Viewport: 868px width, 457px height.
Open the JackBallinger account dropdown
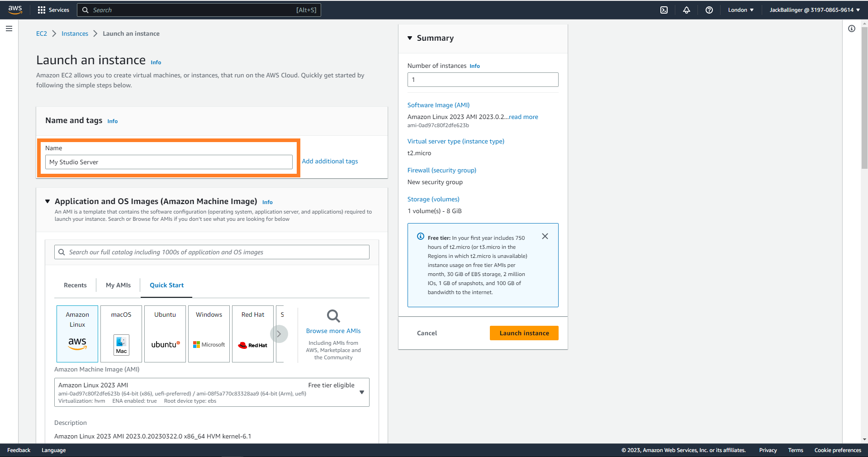point(815,10)
